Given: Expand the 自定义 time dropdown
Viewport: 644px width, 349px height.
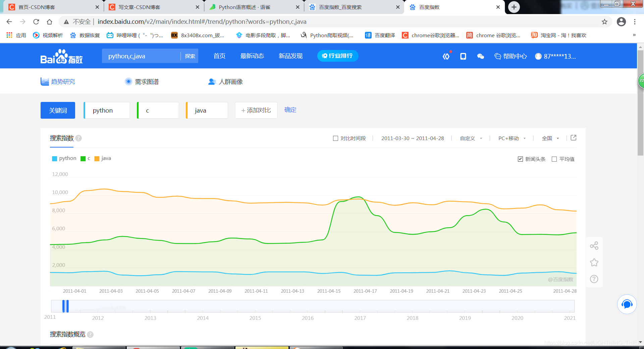Looking at the screenshot, I should tap(471, 138).
